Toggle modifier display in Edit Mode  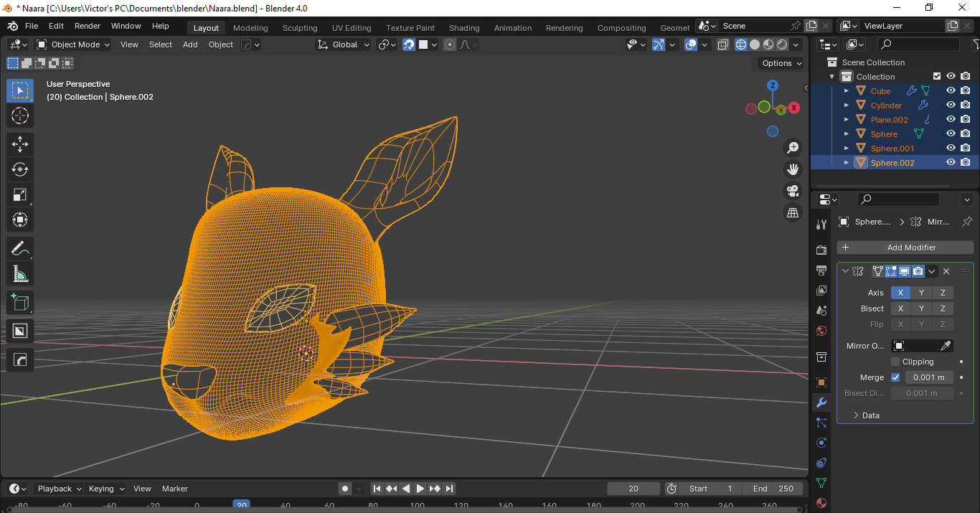[890, 271]
